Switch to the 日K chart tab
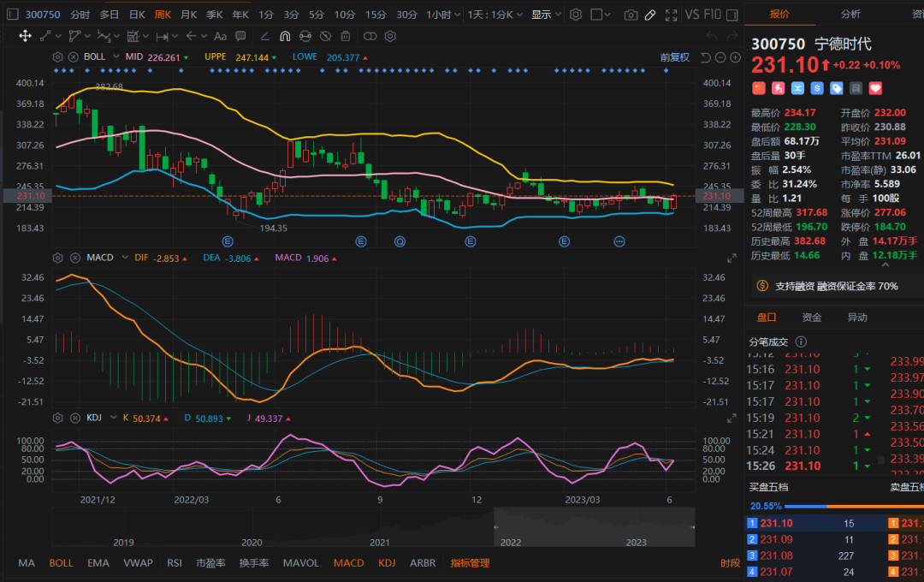 [x=136, y=15]
